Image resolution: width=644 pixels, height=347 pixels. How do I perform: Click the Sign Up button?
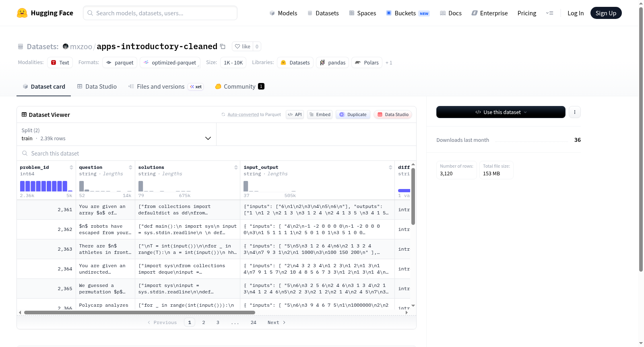pos(606,13)
